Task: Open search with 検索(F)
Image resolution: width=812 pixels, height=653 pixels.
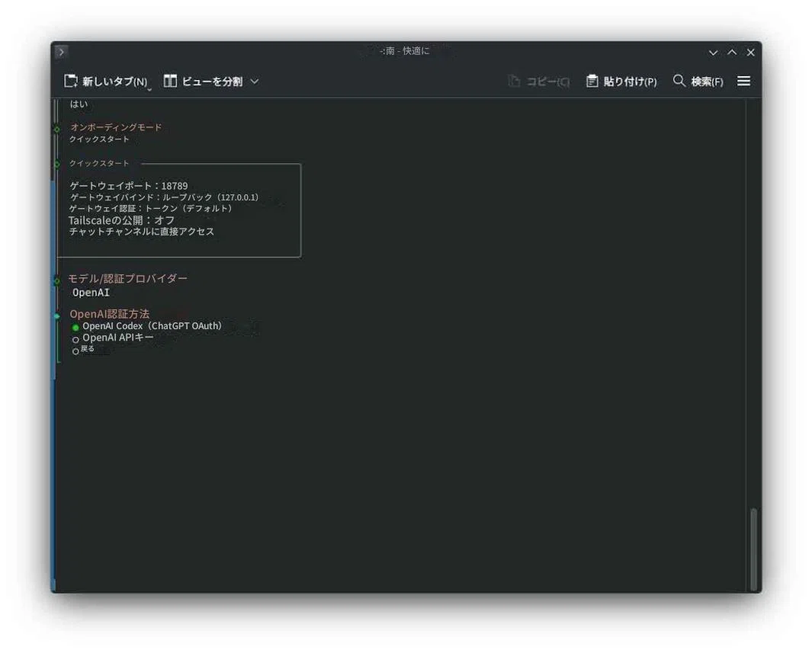Action: (x=698, y=82)
